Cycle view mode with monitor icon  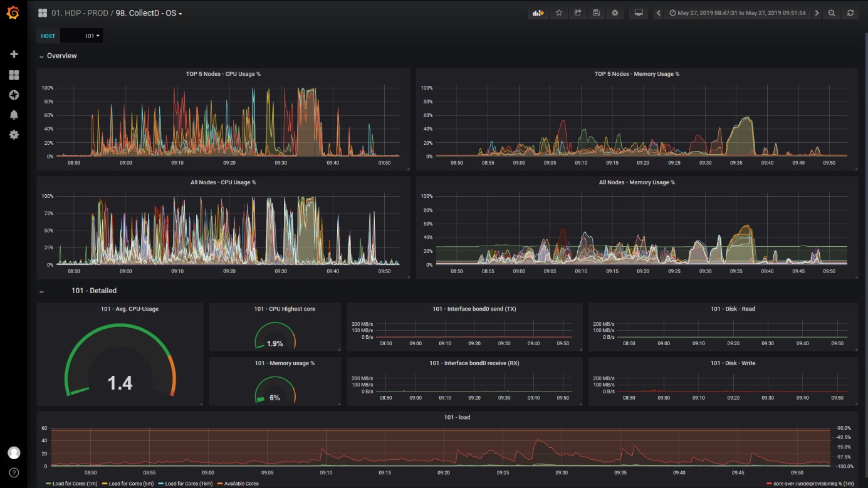[x=639, y=13]
